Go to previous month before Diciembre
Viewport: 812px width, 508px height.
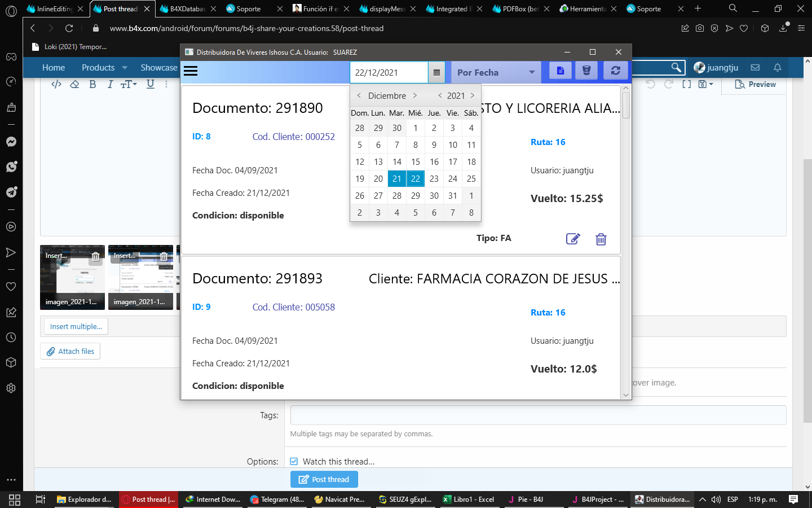pyautogui.click(x=359, y=95)
